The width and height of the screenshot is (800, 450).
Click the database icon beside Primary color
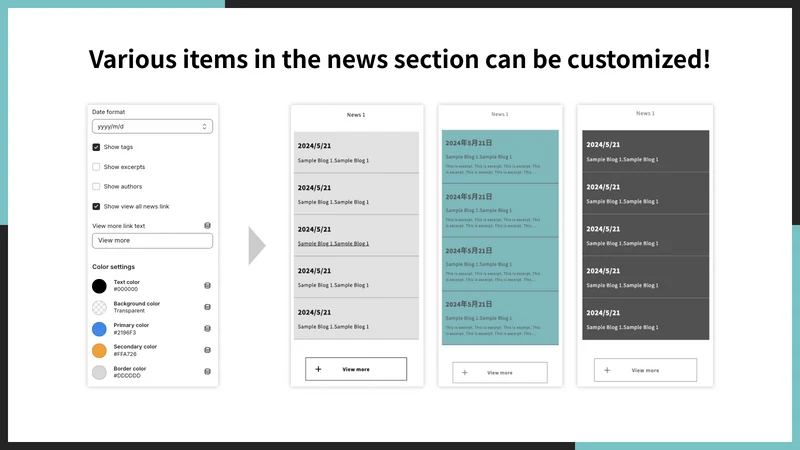click(207, 329)
